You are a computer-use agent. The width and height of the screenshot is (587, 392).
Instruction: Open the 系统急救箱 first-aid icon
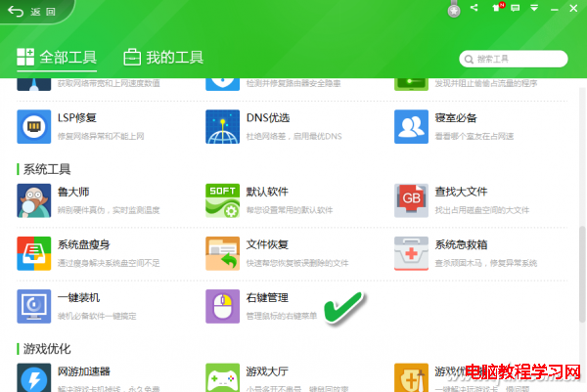411,253
